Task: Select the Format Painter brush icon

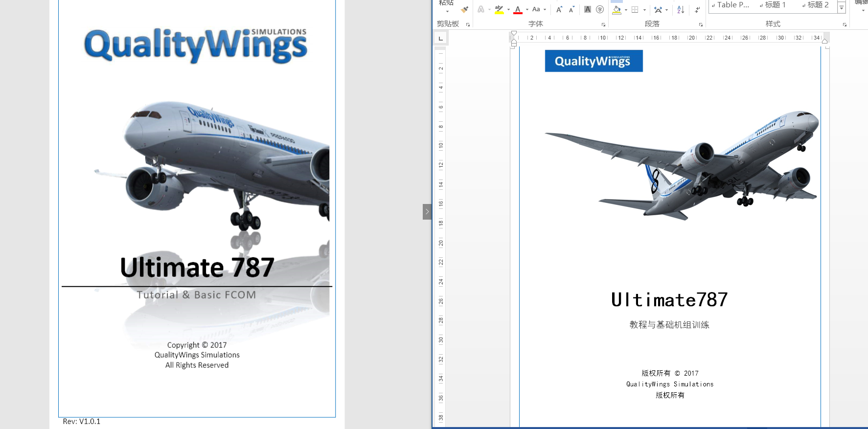Action: [464, 9]
